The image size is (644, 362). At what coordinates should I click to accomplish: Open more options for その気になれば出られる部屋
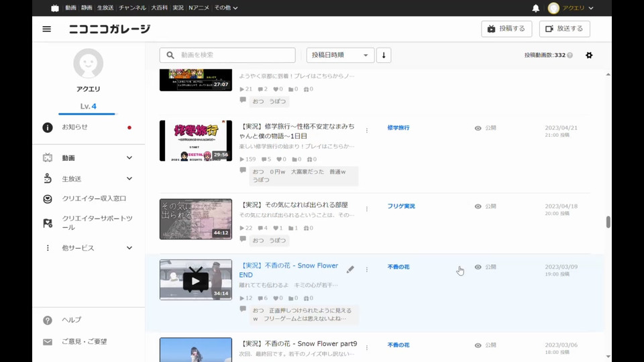(x=367, y=209)
